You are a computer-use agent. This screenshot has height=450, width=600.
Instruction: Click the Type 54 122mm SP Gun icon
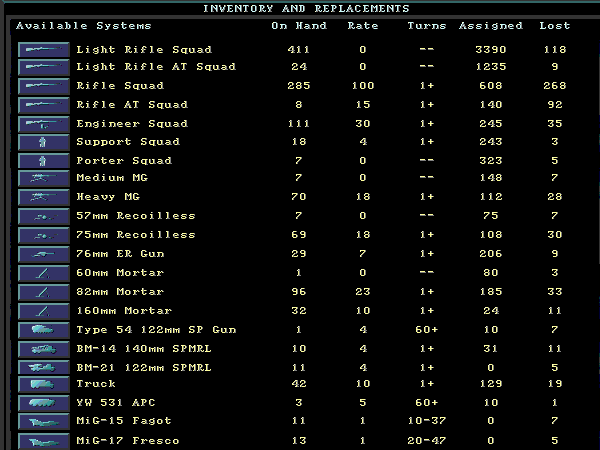point(44,330)
